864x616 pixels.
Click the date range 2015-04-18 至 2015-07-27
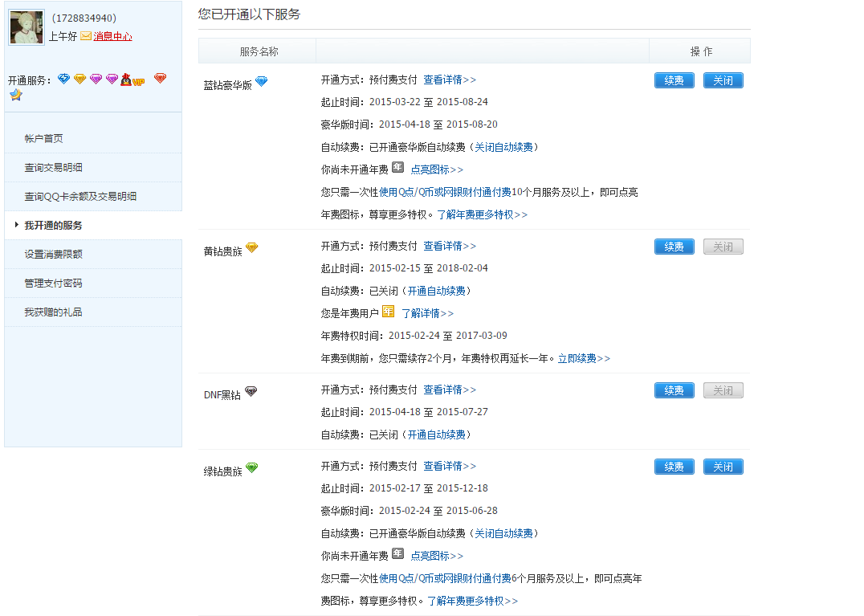429,412
